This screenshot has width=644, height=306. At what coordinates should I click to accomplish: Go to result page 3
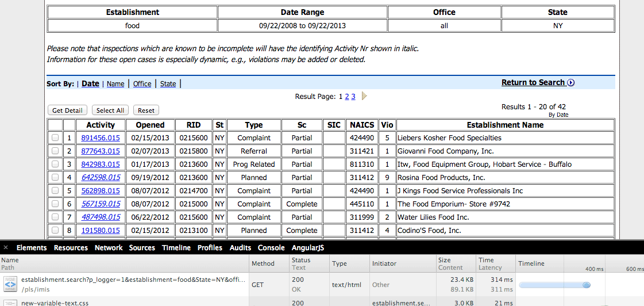coord(353,97)
